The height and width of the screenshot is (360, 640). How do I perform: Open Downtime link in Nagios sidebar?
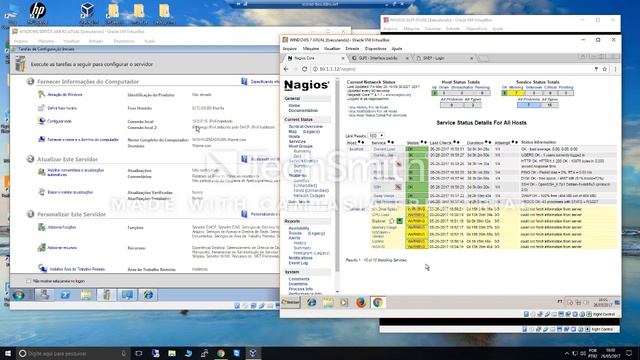tap(298, 284)
